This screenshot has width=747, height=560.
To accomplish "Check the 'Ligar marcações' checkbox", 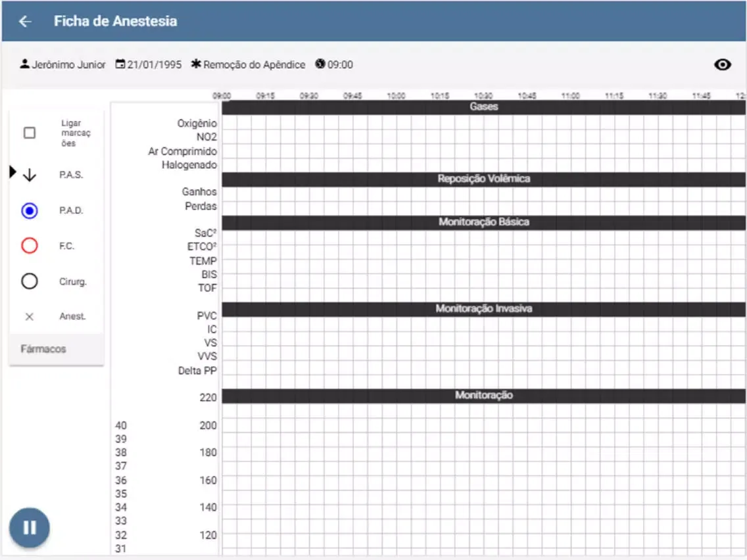I will click(30, 133).
